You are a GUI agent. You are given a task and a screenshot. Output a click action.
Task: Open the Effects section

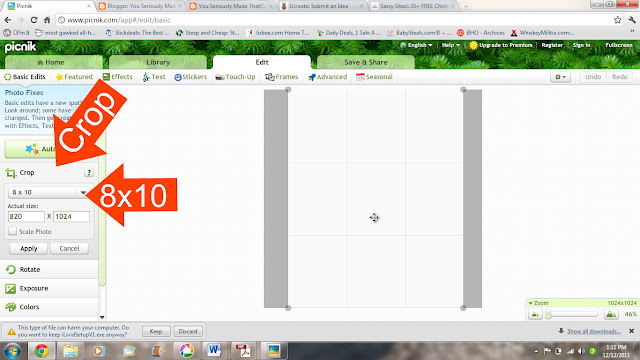click(118, 77)
